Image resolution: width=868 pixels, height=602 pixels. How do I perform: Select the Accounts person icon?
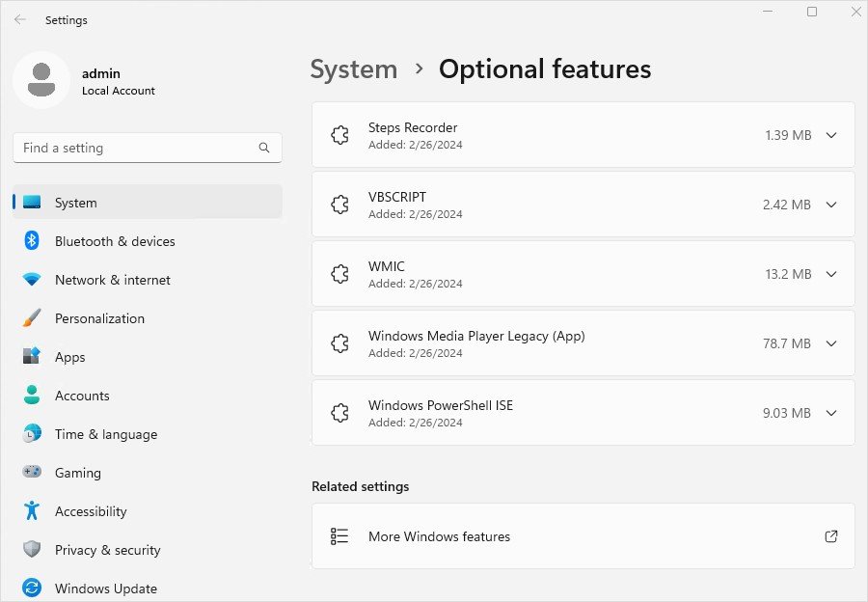[29, 396]
